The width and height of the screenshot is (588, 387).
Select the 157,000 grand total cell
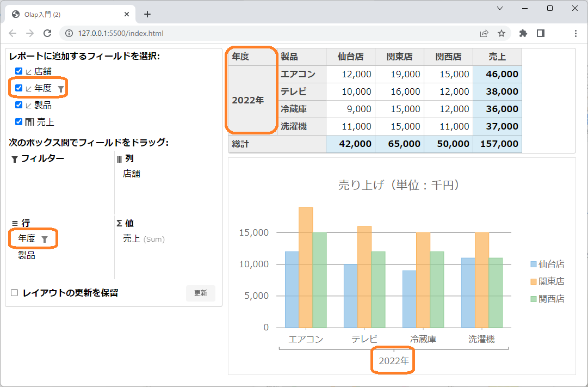coord(497,144)
